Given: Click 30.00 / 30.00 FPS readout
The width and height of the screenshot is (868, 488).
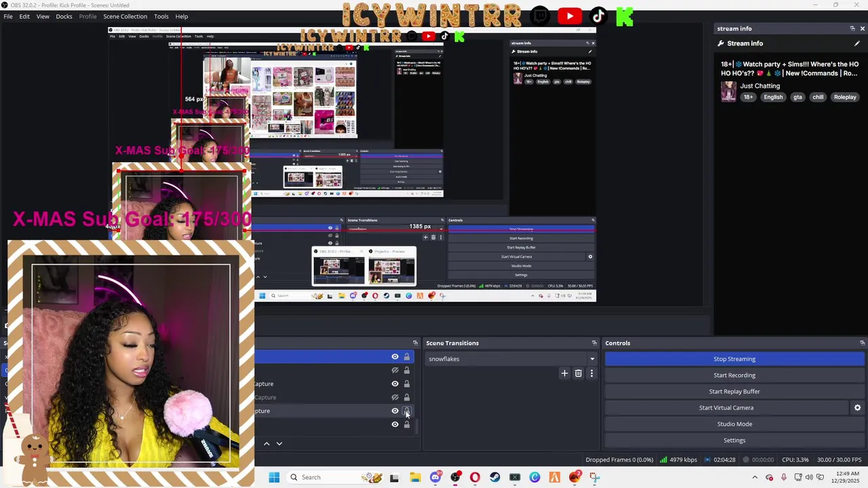Looking at the screenshot, I should [840, 460].
